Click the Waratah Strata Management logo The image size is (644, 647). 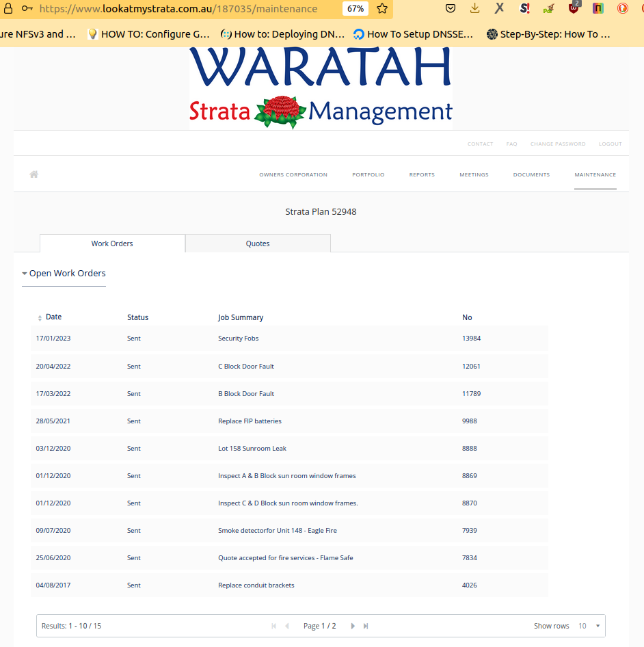coord(321,88)
